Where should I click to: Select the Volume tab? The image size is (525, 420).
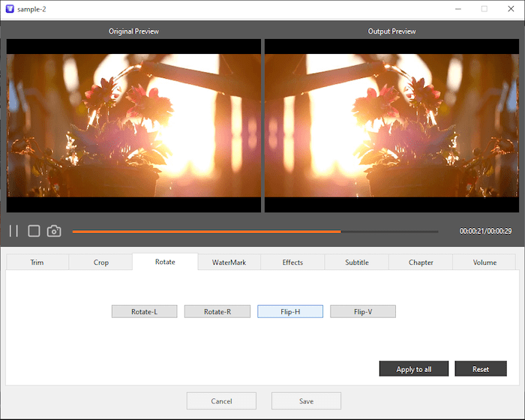pos(484,262)
